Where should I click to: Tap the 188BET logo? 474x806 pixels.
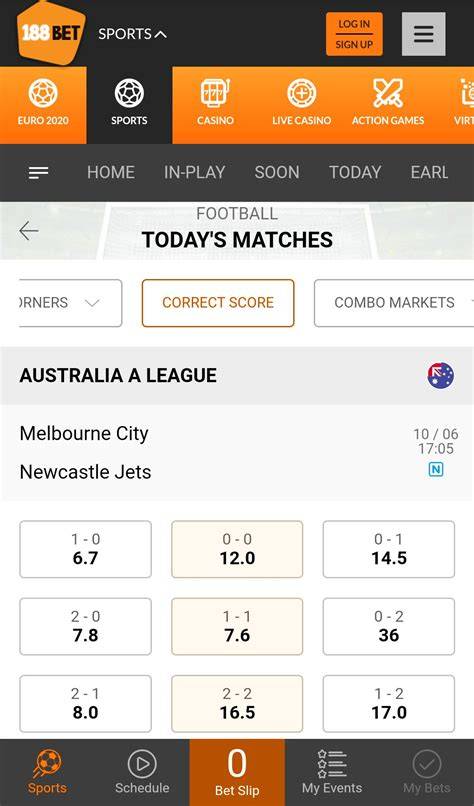pyautogui.click(x=51, y=33)
